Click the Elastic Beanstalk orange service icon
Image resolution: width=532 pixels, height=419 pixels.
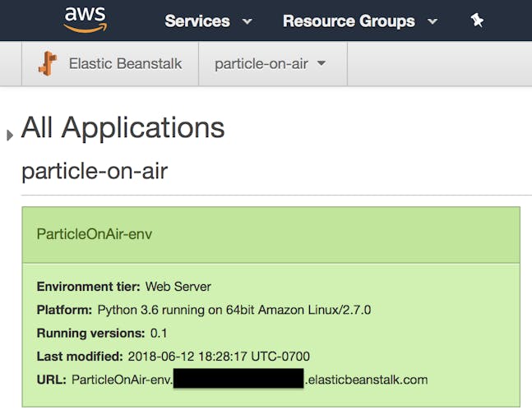pos(48,63)
